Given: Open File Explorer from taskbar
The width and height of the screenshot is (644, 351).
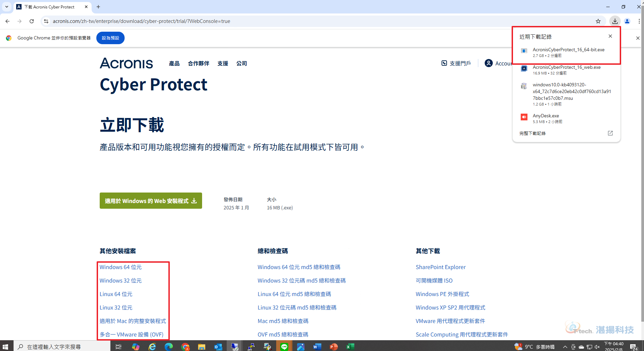Looking at the screenshot, I should (x=201, y=347).
